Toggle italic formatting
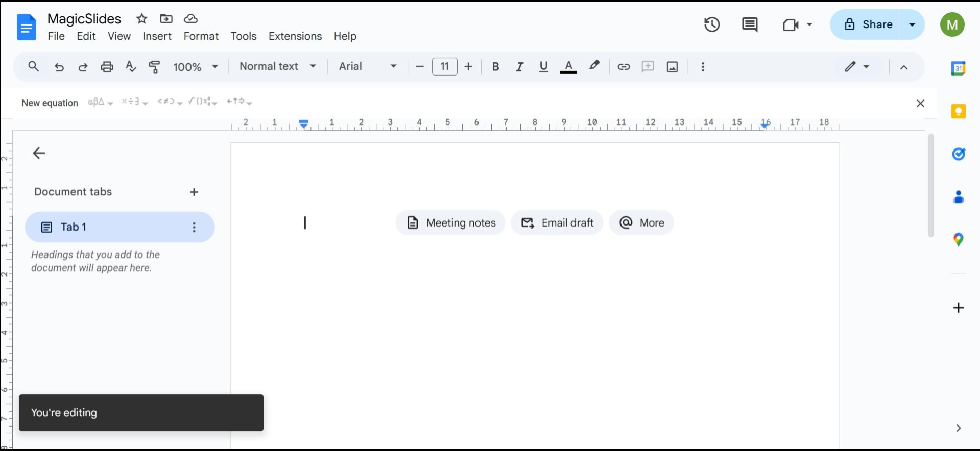 (519, 67)
